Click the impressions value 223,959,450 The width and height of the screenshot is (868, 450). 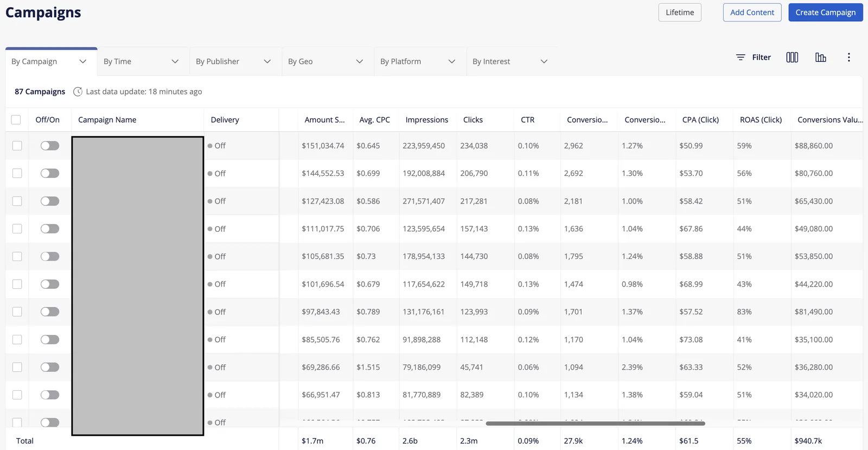pyautogui.click(x=423, y=145)
